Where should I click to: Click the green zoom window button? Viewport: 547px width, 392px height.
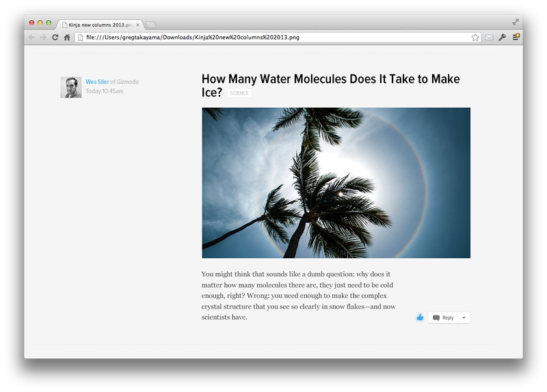(49, 23)
